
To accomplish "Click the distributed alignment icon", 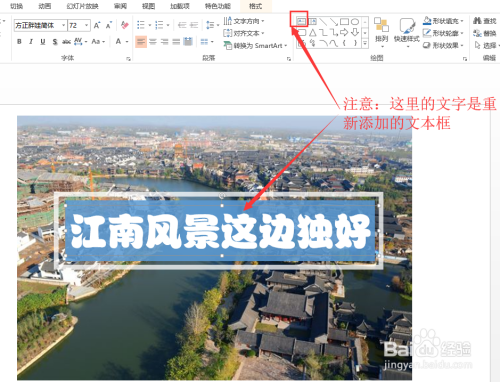I will pyautogui.click(x=188, y=42).
